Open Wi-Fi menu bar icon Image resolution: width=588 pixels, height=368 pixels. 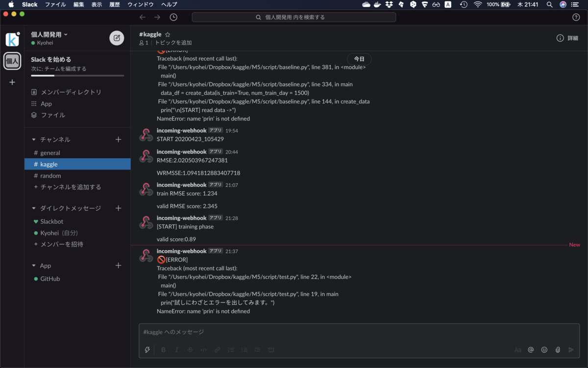tap(478, 4)
